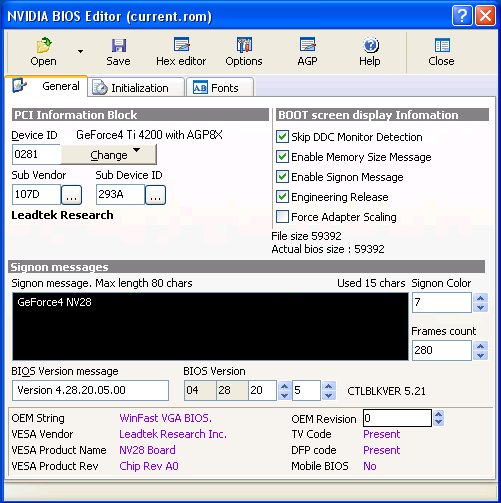Viewport: 501px width, 503px height.
Task: Click the Help globe icon
Action: click(x=370, y=45)
